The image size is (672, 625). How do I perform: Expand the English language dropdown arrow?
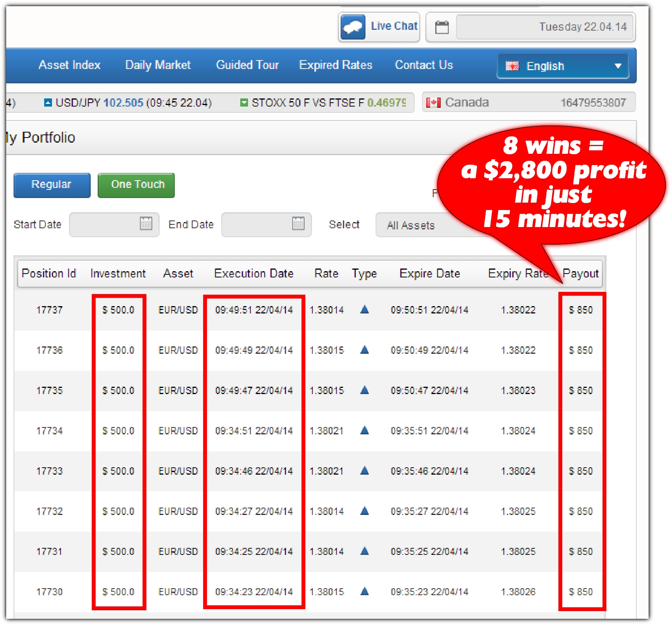(618, 66)
